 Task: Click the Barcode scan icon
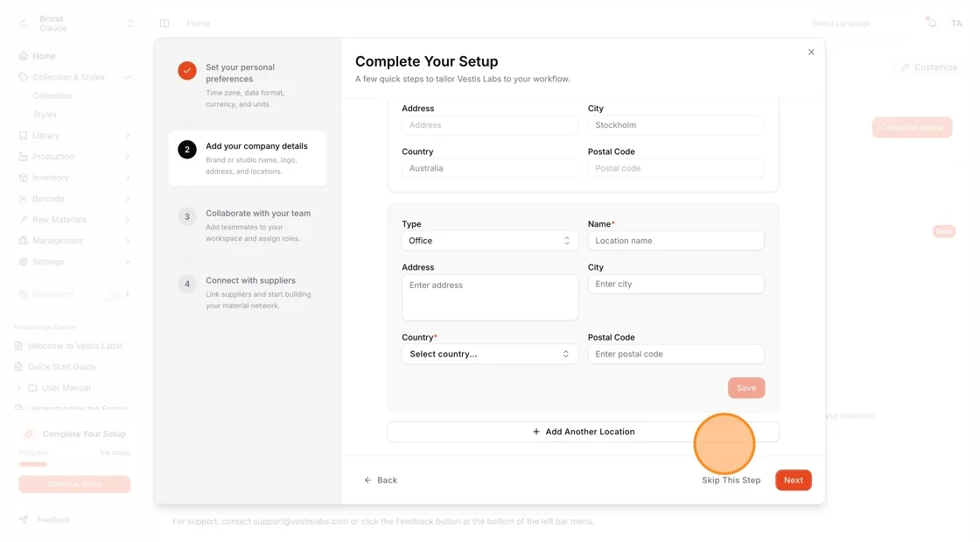point(23,199)
